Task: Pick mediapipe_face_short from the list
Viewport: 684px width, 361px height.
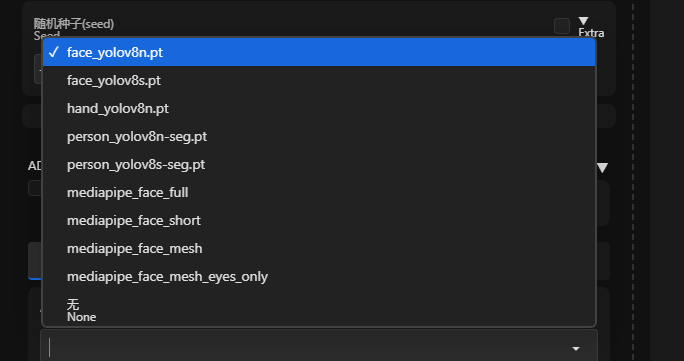Action: (319, 220)
